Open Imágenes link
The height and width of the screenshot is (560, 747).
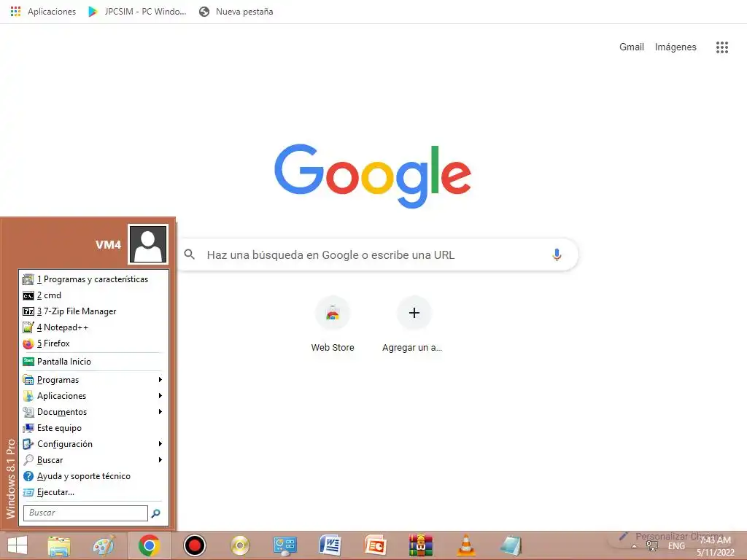(x=676, y=47)
